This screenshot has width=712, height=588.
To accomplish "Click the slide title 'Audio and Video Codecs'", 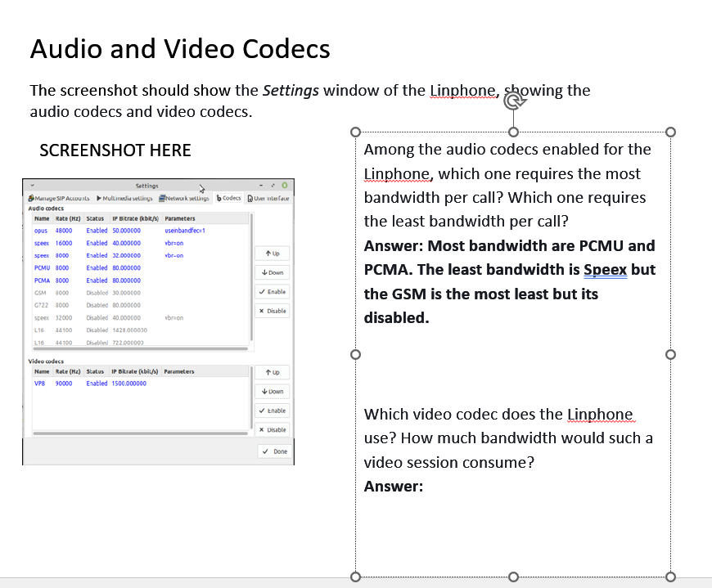I will coord(180,49).
